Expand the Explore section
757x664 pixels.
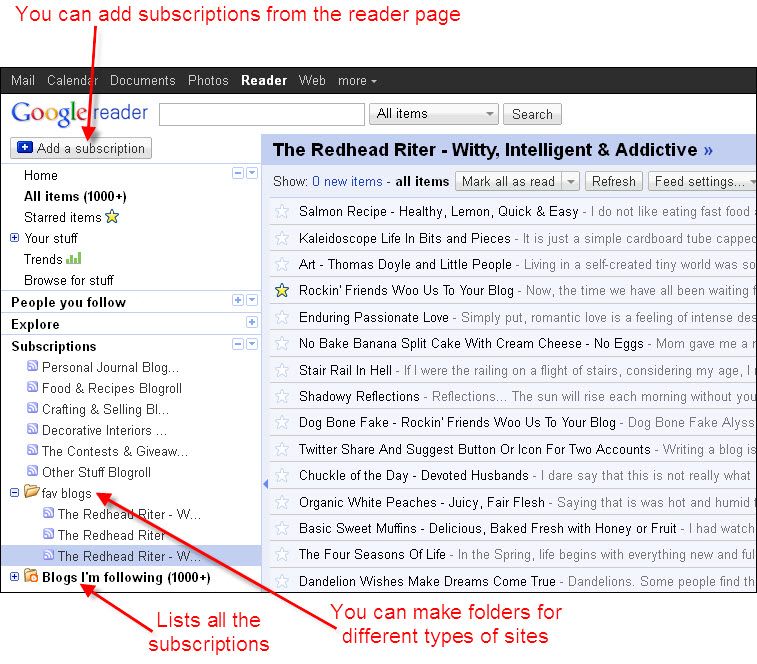252,322
